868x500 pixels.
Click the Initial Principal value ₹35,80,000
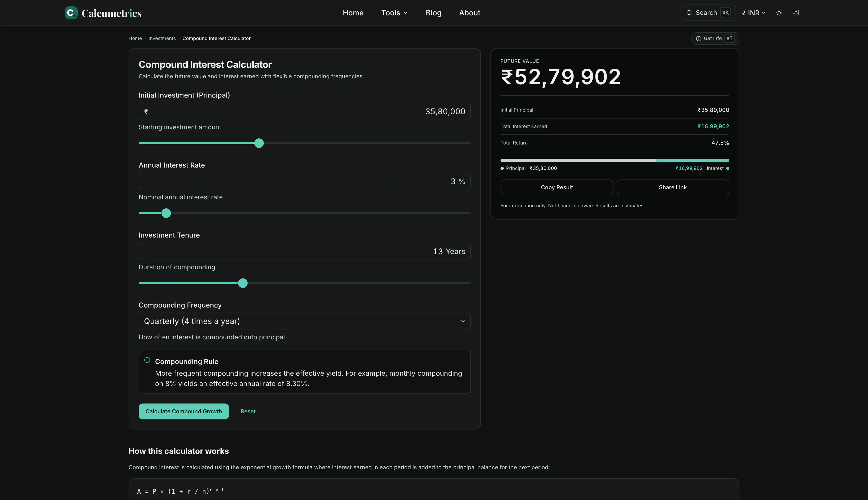tap(713, 110)
